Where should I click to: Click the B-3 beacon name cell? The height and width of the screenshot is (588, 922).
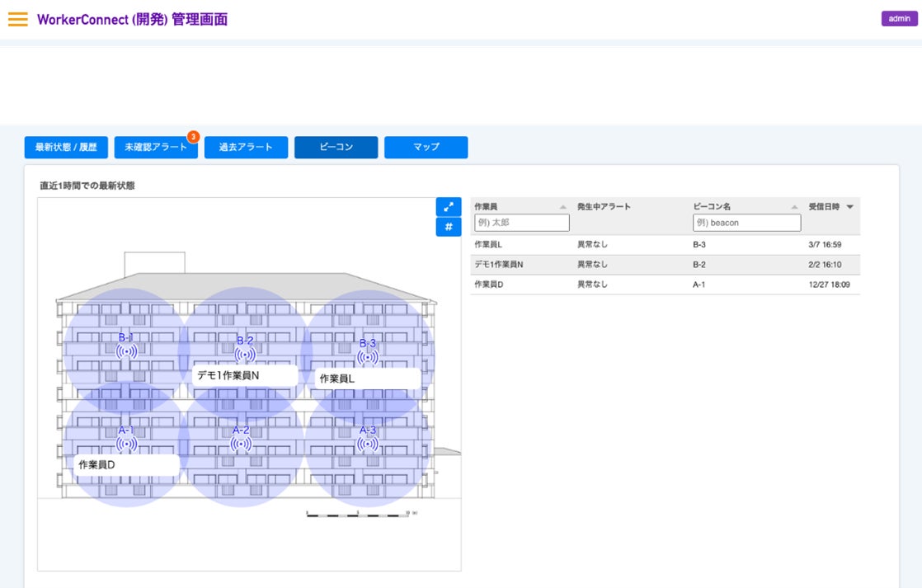click(x=699, y=245)
